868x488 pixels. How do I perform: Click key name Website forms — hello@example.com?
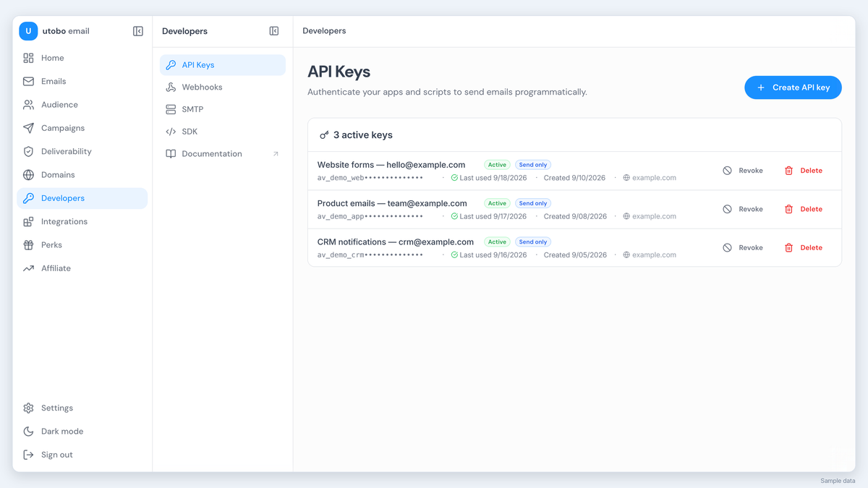[391, 165]
